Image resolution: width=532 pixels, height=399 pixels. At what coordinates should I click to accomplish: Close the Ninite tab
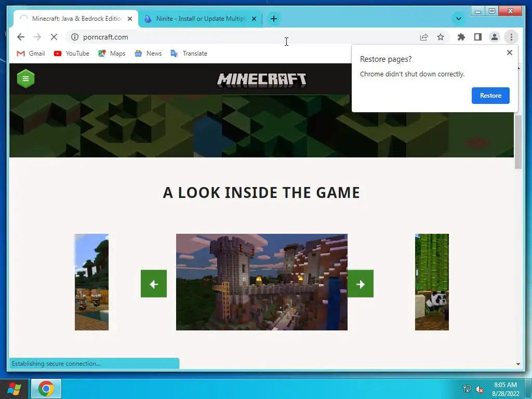254,19
